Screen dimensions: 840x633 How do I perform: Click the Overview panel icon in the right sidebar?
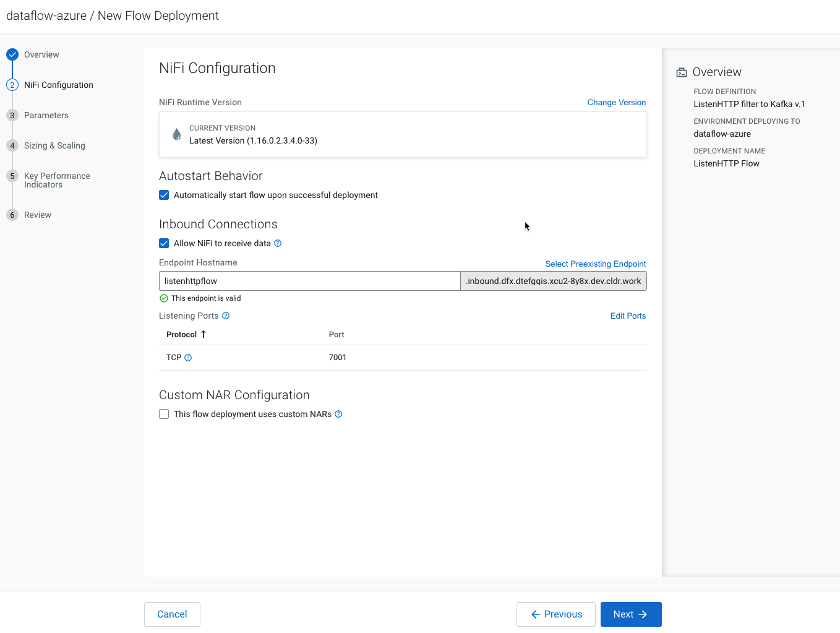click(x=682, y=72)
